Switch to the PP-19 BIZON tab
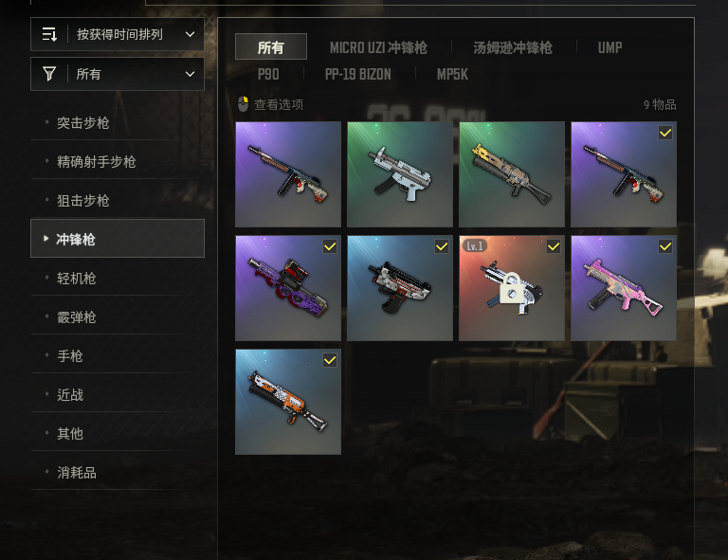Image resolution: width=728 pixels, height=560 pixels. [358, 74]
